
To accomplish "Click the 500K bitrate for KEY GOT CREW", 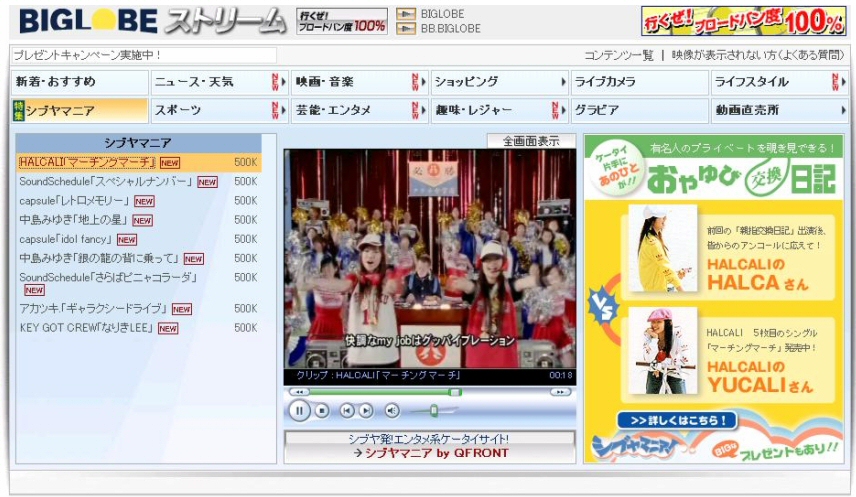I will click(x=246, y=328).
